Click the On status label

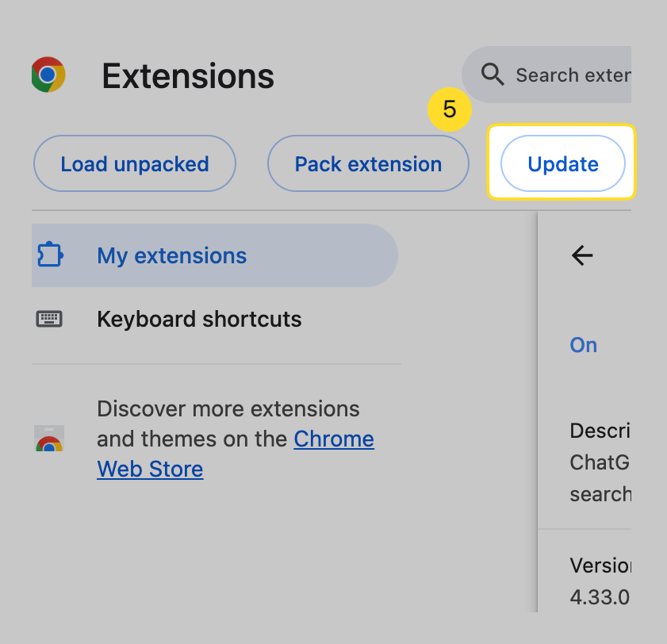[584, 345]
